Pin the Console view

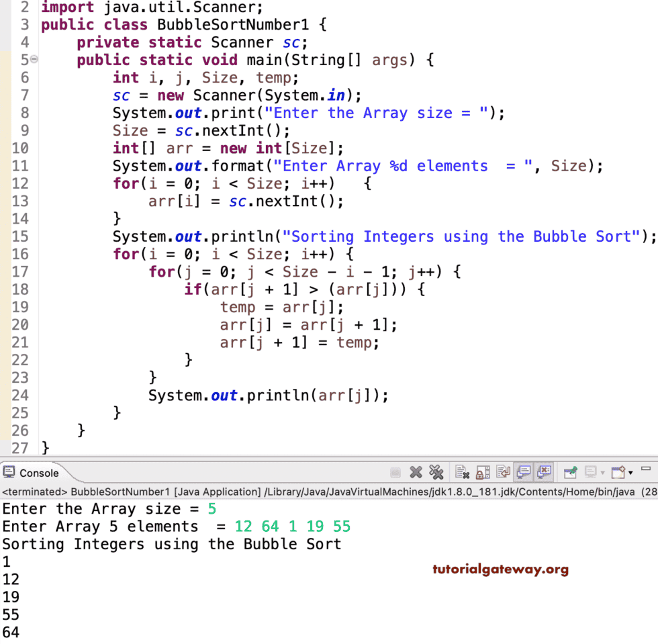coord(570,472)
